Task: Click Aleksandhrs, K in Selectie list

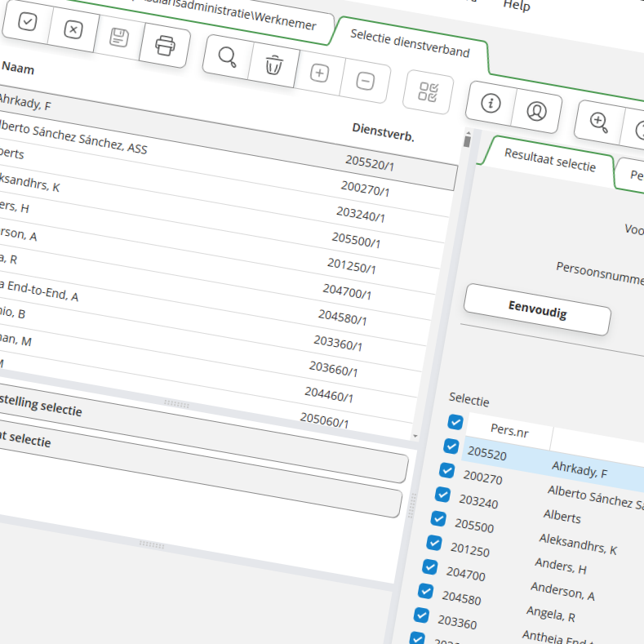Action: pyautogui.click(x=578, y=544)
